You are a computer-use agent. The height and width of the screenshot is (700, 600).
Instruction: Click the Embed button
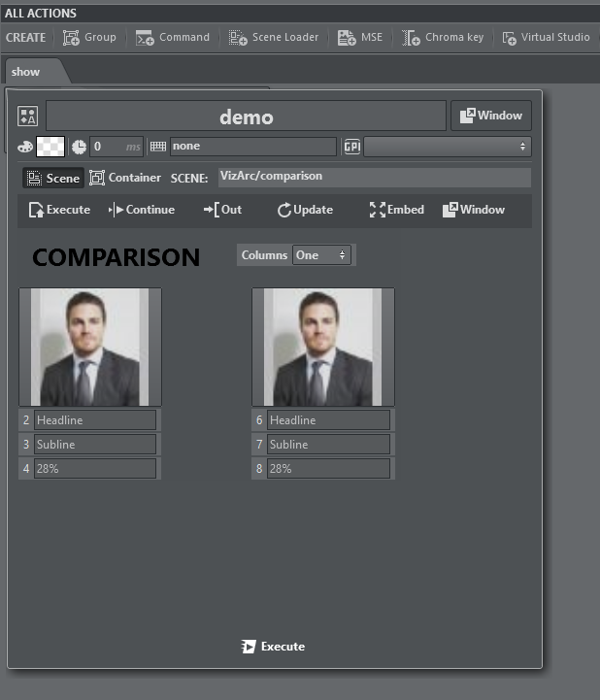[396, 210]
